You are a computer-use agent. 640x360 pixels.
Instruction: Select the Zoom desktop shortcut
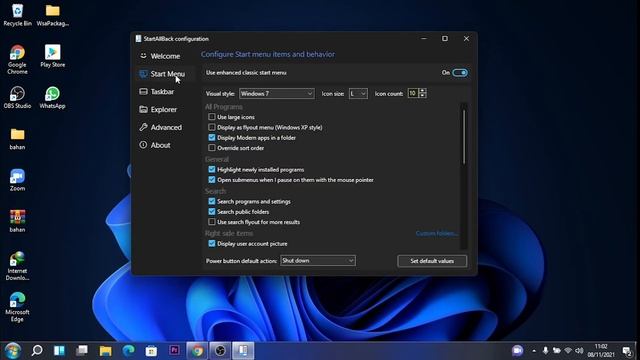coord(17,180)
